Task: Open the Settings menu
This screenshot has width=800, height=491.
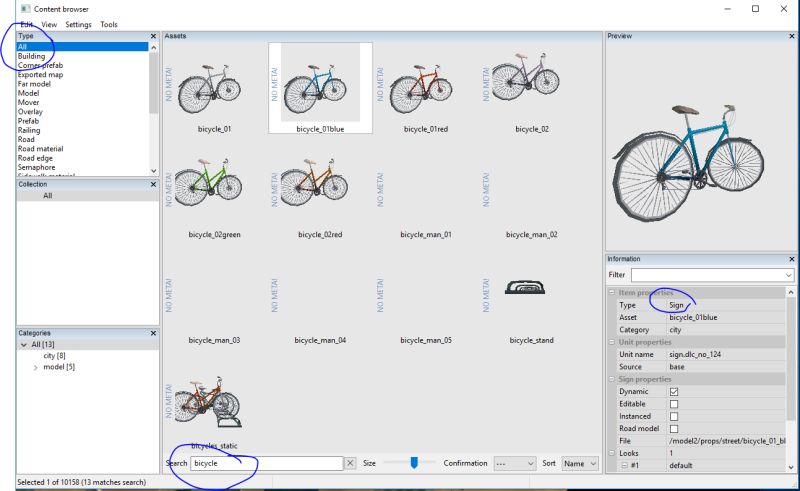Action: (x=78, y=24)
